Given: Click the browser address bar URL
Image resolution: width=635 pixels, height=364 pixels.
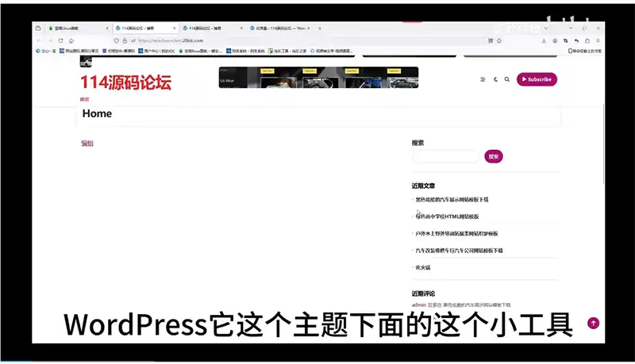Looking at the screenshot, I should tap(175, 40).
